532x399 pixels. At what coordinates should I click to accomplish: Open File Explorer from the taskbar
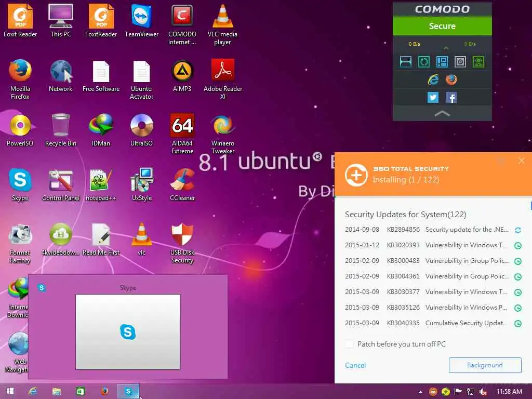coord(56,391)
